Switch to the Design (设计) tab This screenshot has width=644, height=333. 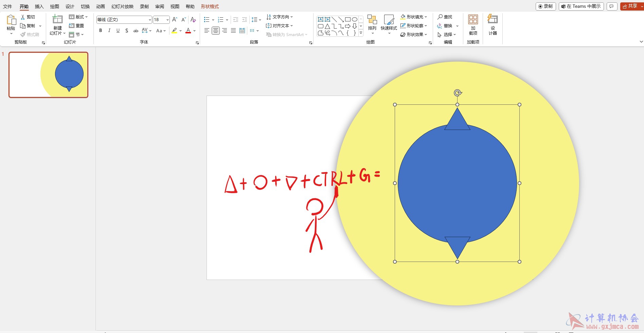click(x=70, y=6)
